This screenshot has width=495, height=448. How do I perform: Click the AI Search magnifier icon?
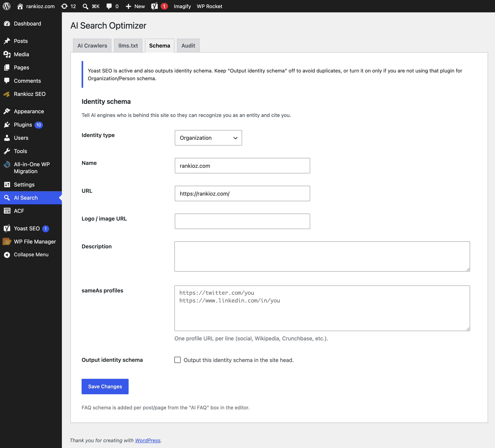click(x=7, y=198)
